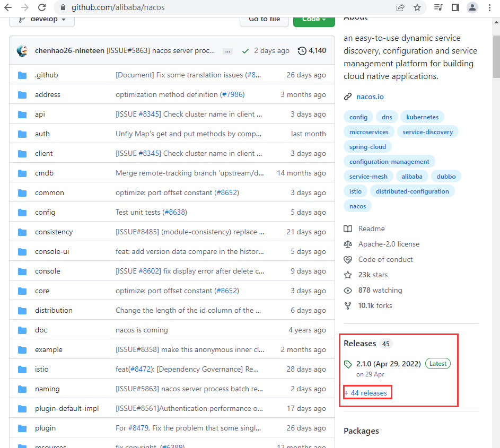Click the eye icon beside 878 watching
The width and height of the screenshot is (500, 448).
coord(348,290)
